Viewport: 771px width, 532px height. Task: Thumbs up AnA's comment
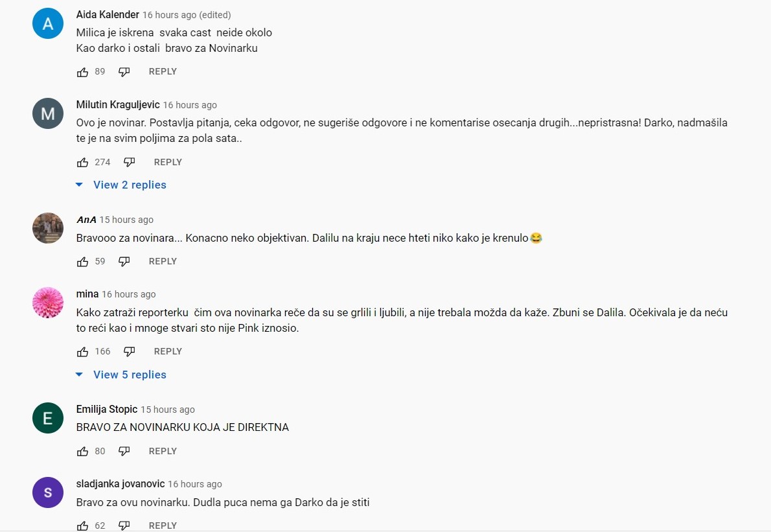coord(83,262)
